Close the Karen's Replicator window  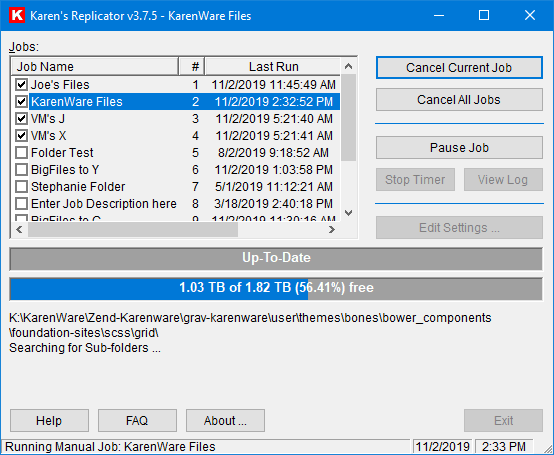click(x=530, y=16)
